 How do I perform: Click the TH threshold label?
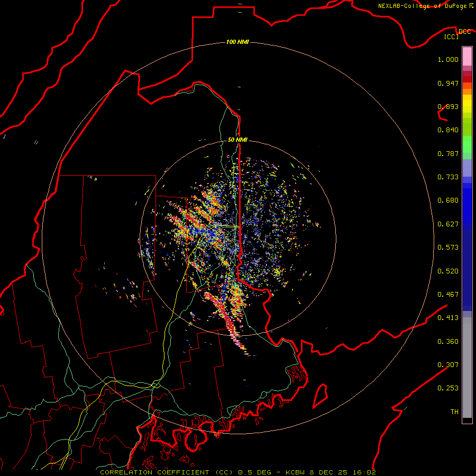click(x=454, y=412)
